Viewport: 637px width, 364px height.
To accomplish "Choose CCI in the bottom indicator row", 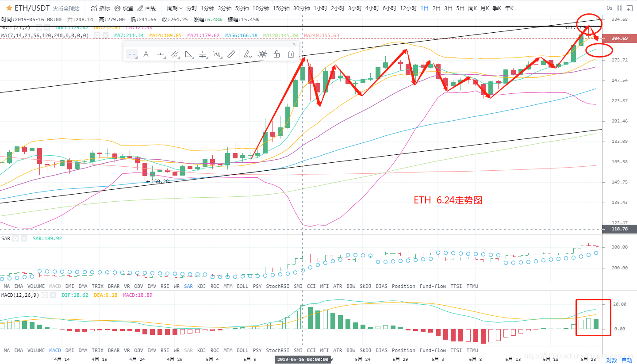I will click(x=311, y=350).
